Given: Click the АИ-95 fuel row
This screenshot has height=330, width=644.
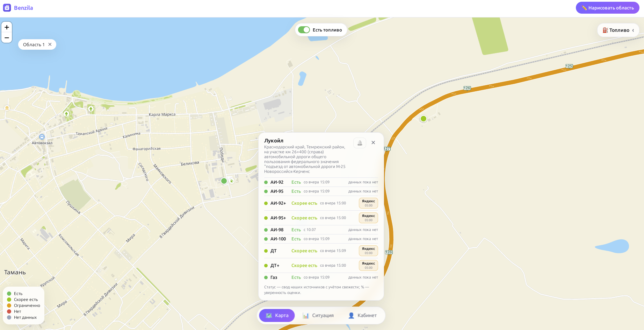Looking at the screenshot, I should 321,191.
